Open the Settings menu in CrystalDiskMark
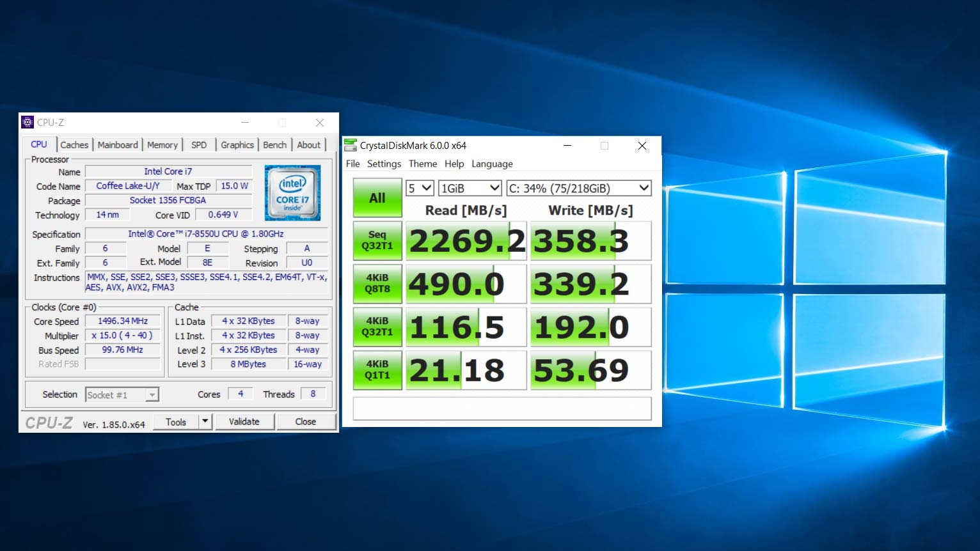980x551 pixels. tap(384, 164)
